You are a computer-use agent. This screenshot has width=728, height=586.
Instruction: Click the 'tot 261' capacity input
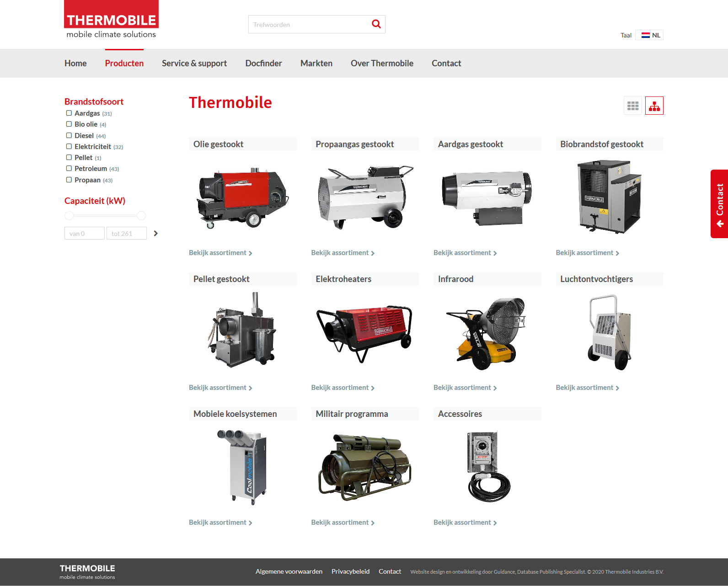(x=127, y=233)
